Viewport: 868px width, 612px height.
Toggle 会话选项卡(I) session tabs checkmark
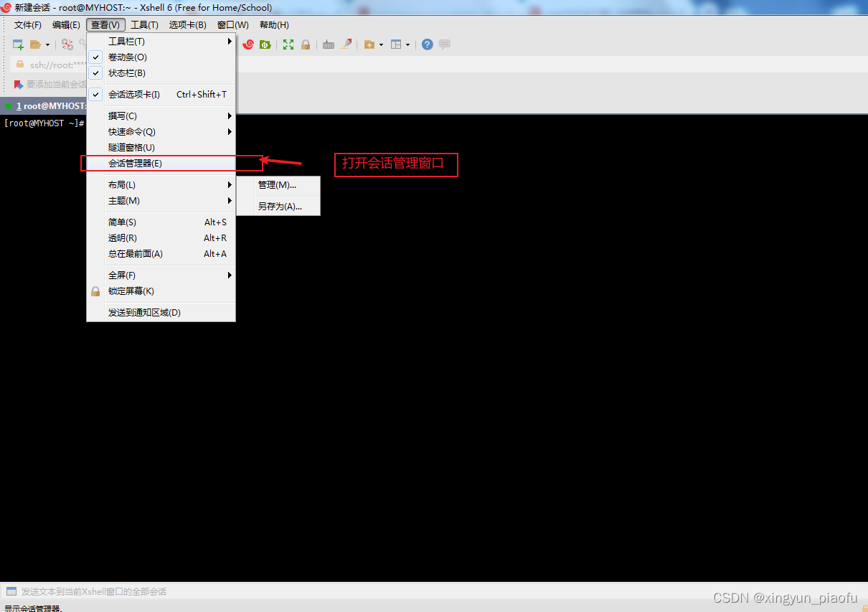coord(96,95)
